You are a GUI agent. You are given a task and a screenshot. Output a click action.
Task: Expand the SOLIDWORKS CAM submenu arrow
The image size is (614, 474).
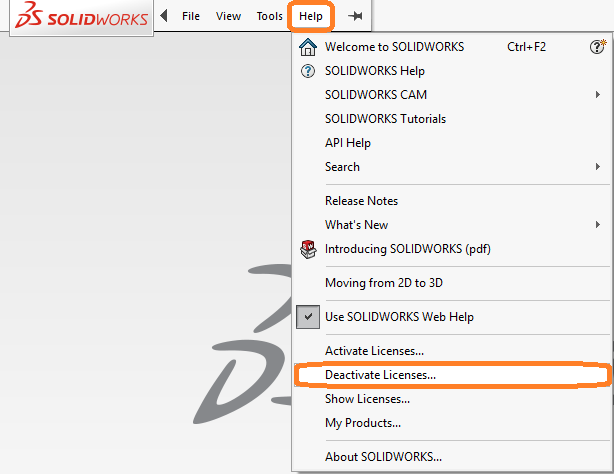coord(597,95)
